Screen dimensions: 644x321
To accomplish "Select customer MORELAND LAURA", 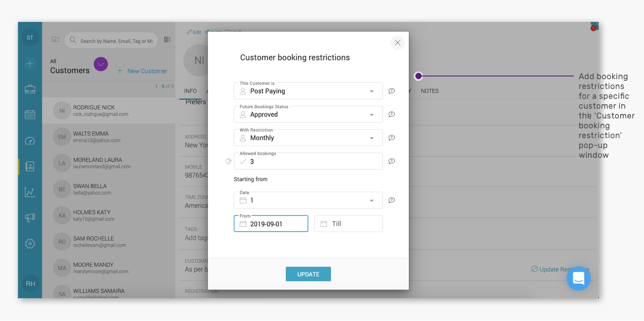I will 109,163.
